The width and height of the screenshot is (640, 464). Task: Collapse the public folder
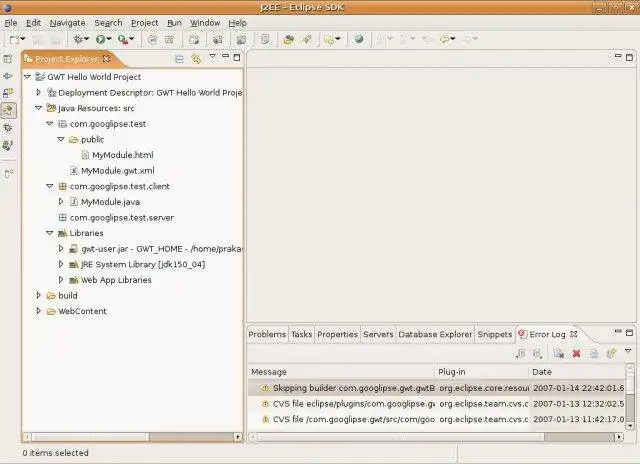61,139
